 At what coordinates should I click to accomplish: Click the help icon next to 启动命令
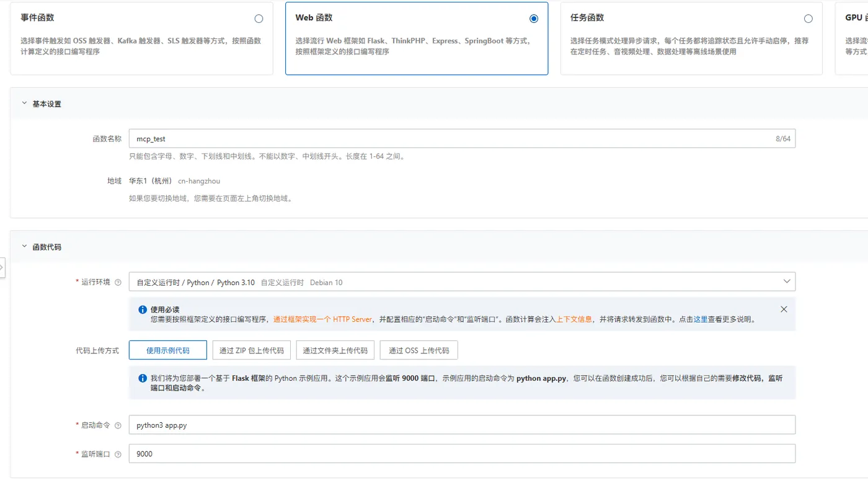(118, 425)
